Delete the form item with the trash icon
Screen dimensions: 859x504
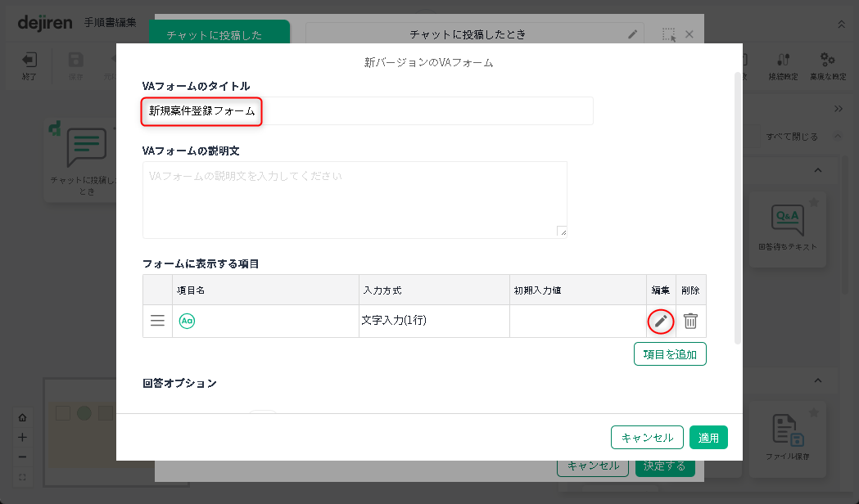pyautogui.click(x=690, y=322)
